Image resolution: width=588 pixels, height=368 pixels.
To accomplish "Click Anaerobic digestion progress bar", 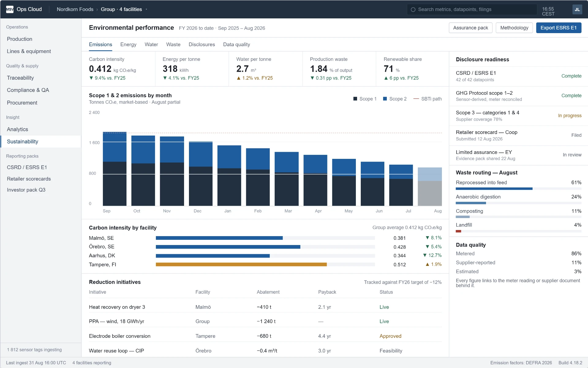I will (x=518, y=203).
